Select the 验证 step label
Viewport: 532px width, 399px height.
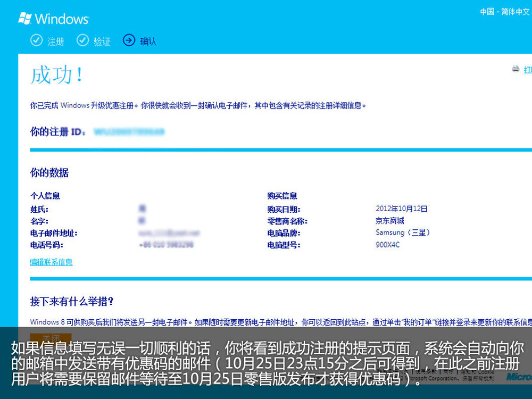coord(102,41)
